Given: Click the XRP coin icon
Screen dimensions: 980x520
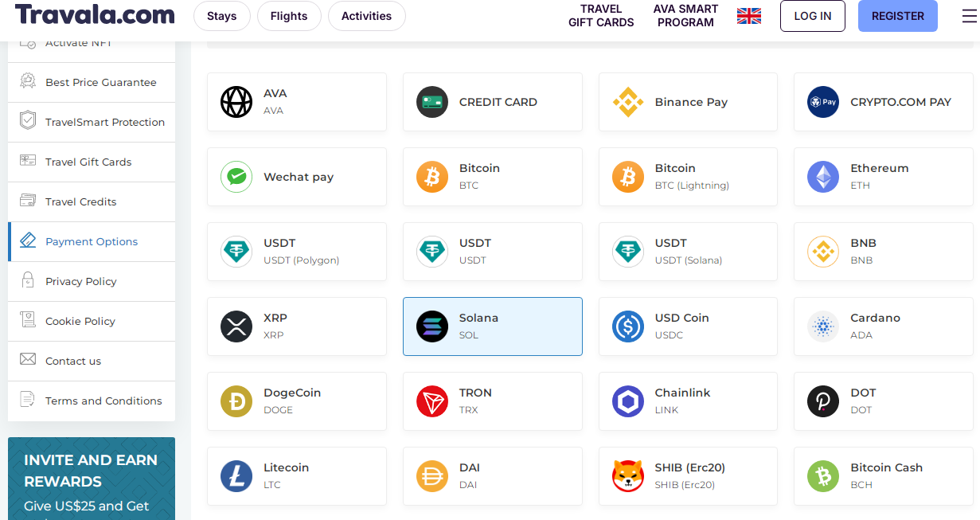Looking at the screenshot, I should click(x=236, y=326).
